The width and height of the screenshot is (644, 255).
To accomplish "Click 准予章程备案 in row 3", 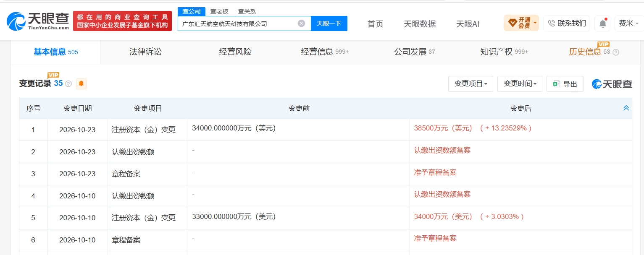I will 435,172.
